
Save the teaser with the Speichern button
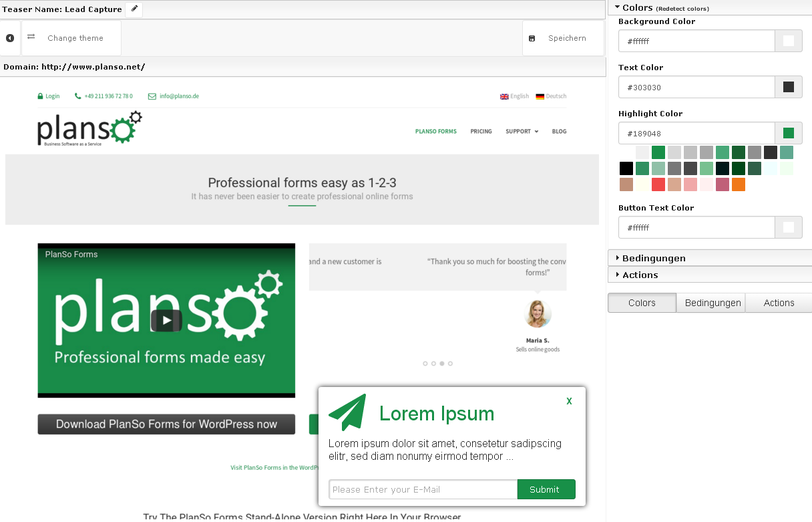point(563,38)
